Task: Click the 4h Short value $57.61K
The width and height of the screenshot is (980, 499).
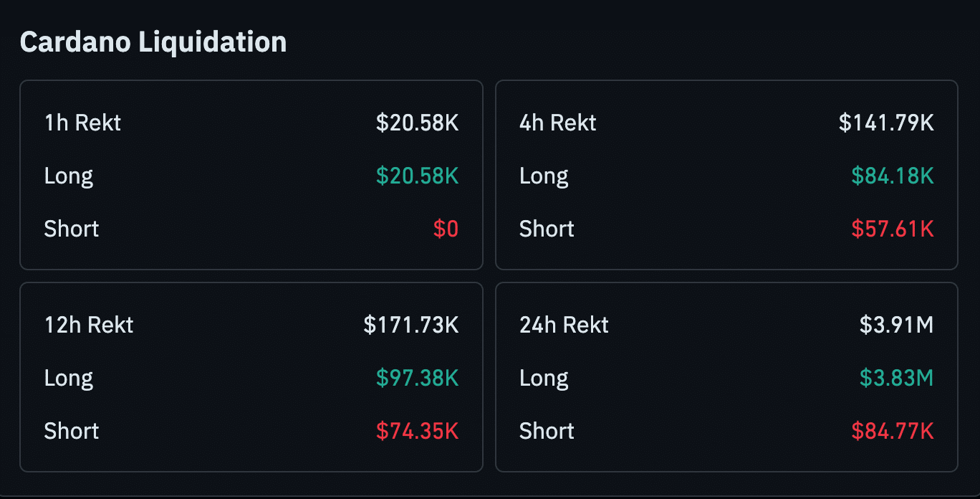Action: click(893, 229)
